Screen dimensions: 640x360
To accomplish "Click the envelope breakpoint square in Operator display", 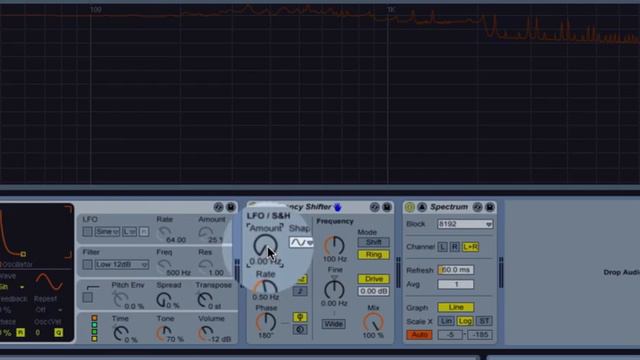I will (x=23, y=254).
